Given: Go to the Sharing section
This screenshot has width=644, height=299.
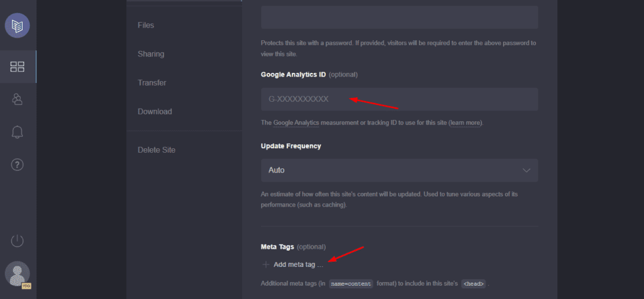Looking at the screenshot, I should pos(151,54).
